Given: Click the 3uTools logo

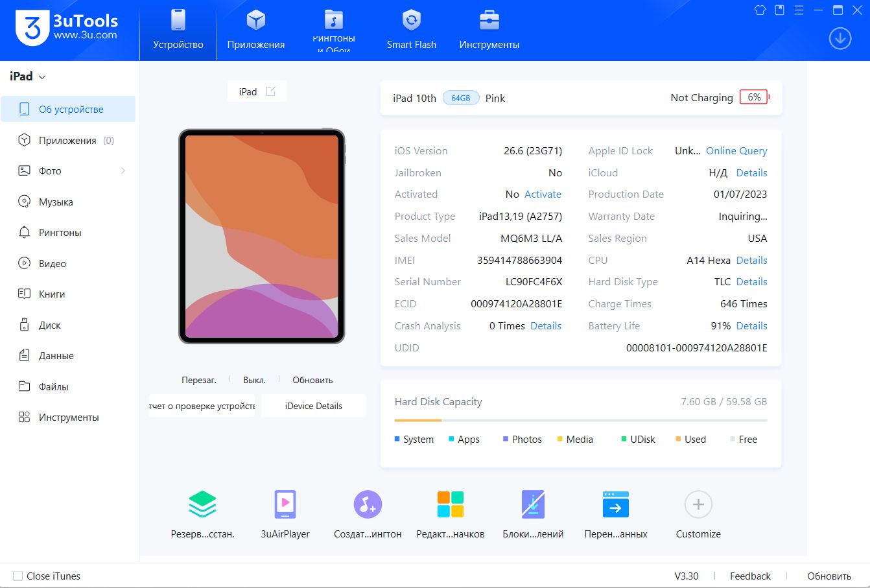Looking at the screenshot, I should [67, 29].
